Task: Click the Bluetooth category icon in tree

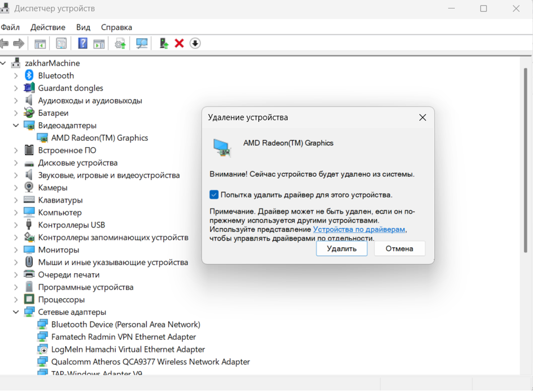Action: pyautogui.click(x=29, y=76)
